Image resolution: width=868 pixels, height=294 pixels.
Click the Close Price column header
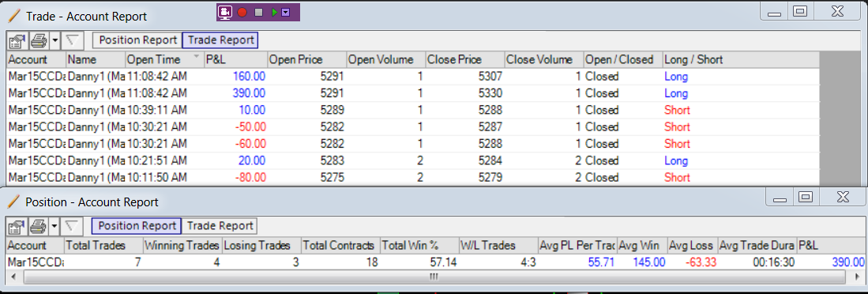464,59
